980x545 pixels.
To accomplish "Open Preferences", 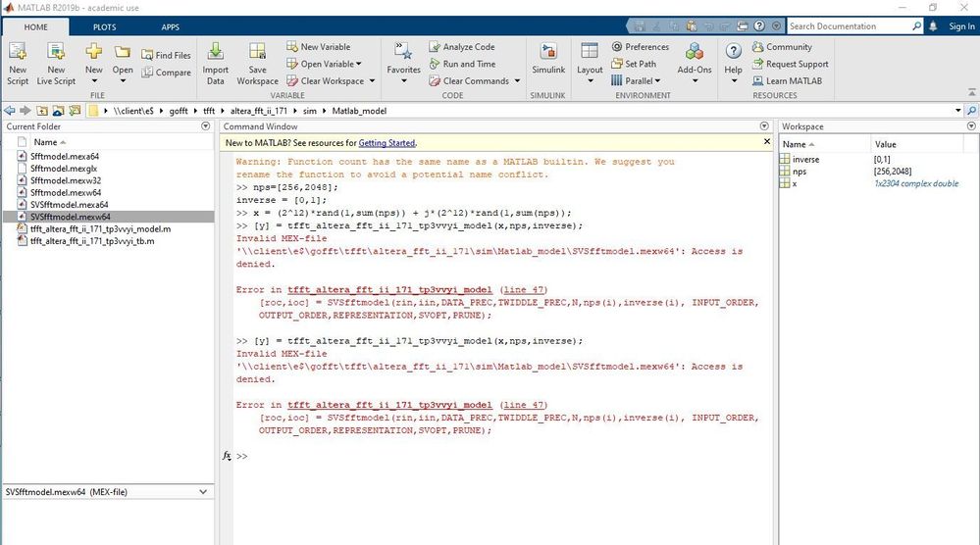I will click(x=640, y=47).
